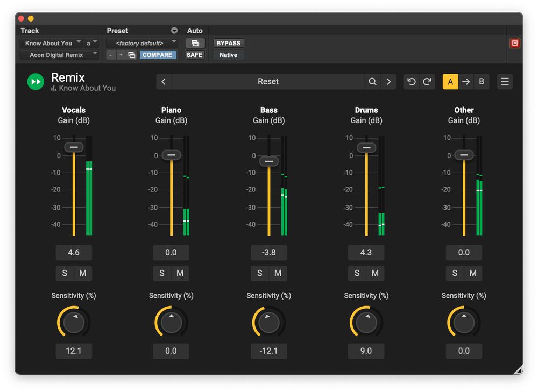Copy A to B with arrow icon
Viewport: 538px width, 392px height.
click(466, 82)
